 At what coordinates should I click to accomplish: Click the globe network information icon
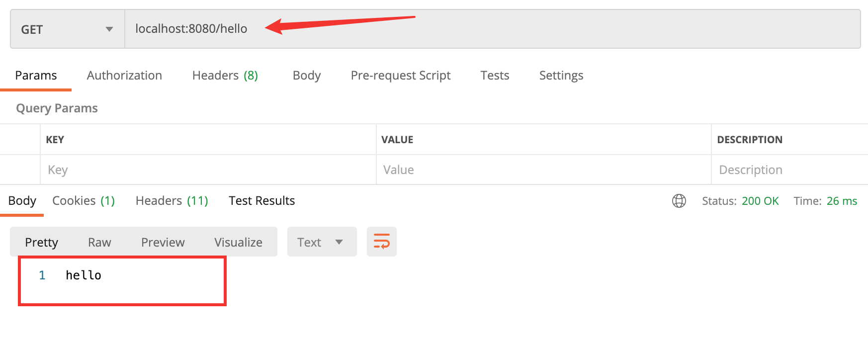[679, 201]
